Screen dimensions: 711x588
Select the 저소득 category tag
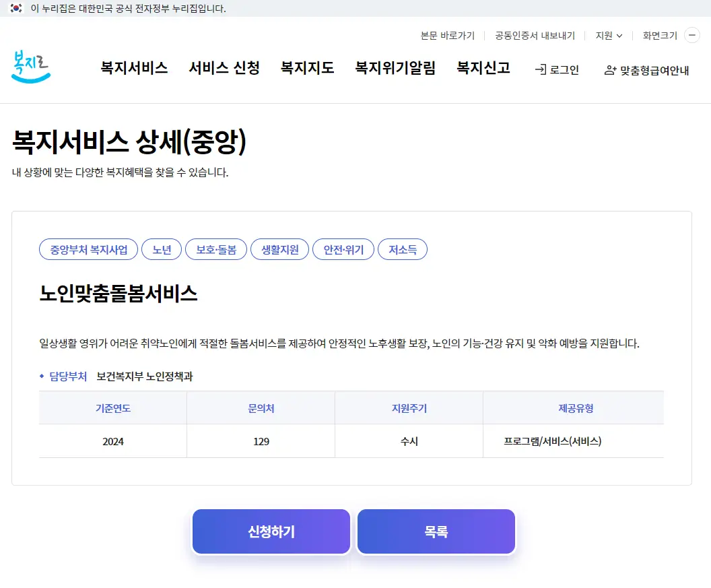pos(402,249)
